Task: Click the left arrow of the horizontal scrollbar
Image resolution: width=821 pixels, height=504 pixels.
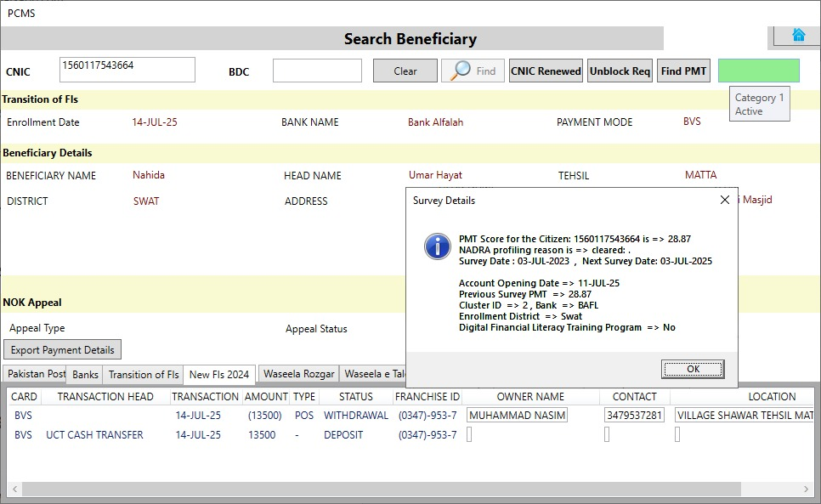Action: (x=15, y=489)
